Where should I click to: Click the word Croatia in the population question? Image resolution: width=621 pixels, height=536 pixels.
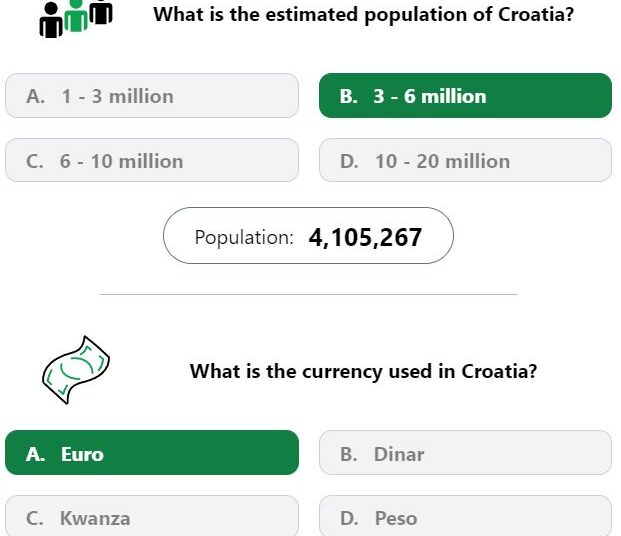click(535, 14)
